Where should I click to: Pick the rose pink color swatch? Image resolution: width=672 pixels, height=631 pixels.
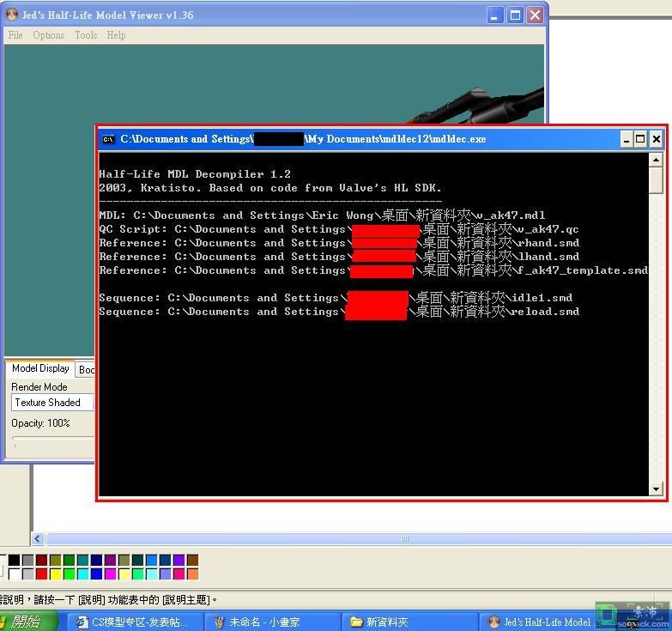click(179, 573)
